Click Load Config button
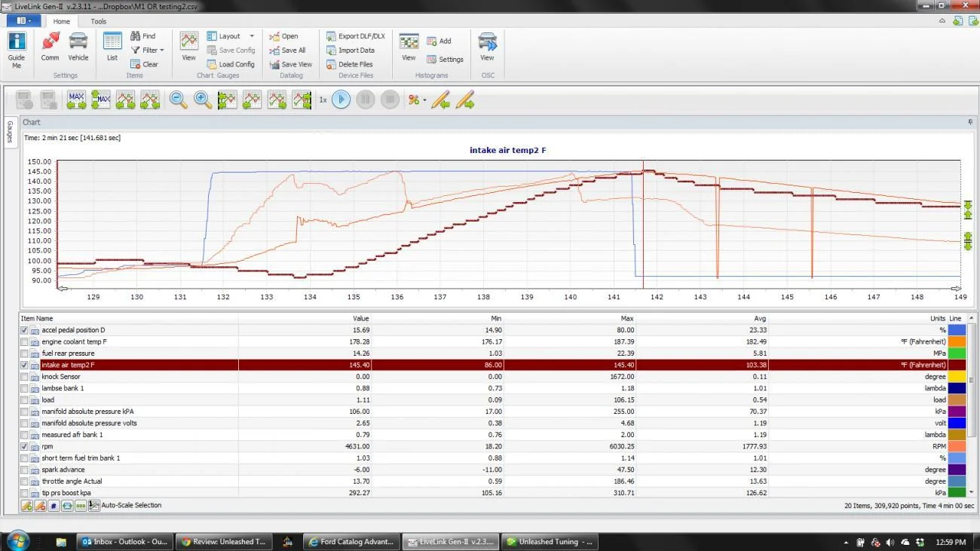Screen dimensions: 980x551 (231, 64)
